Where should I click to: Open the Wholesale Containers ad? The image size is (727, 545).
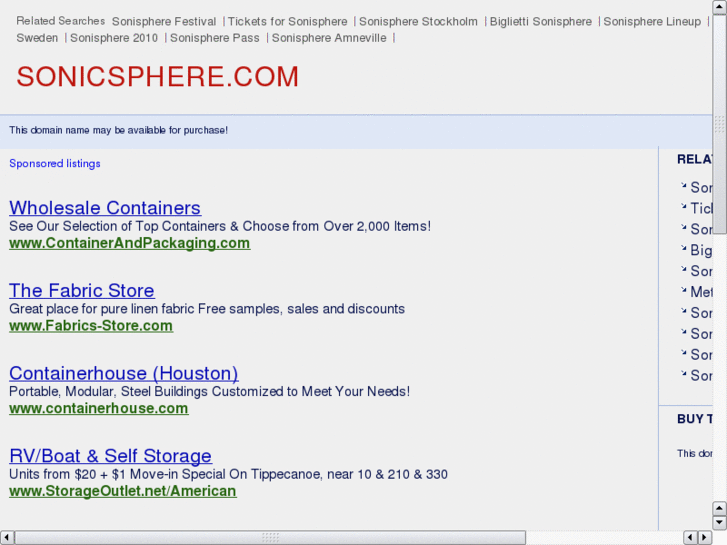[x=105, y=208]
